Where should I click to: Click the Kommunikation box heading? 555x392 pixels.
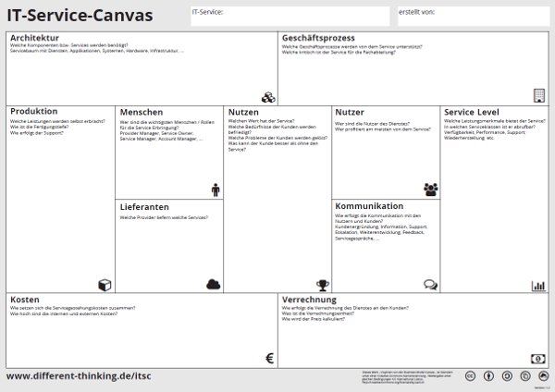[369, 205]
